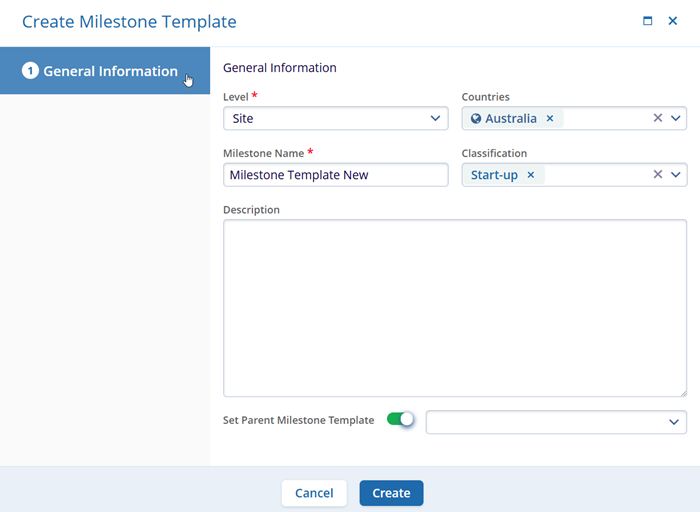
Task: Clear all selections in Classification field
Action: click(657, 175)
